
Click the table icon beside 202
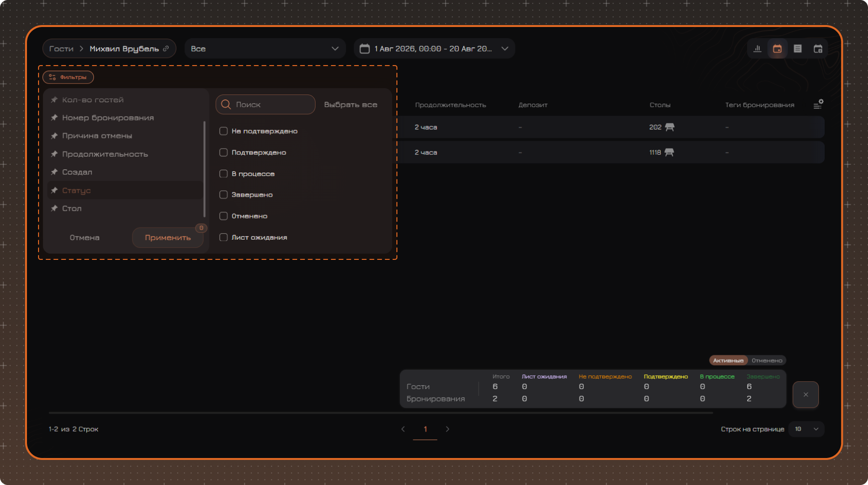(670, 127)
